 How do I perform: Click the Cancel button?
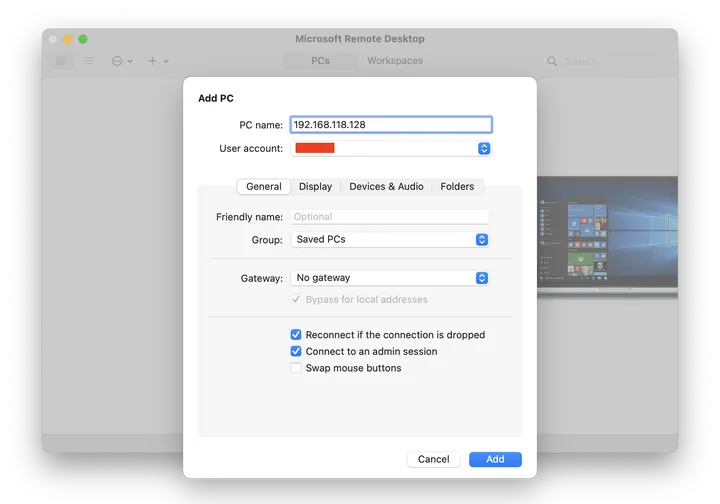coord(433,459)
